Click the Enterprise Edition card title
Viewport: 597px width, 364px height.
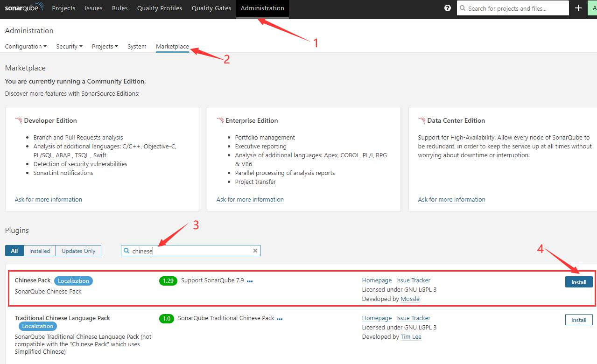pyautogui.click(x=252, y=120)
